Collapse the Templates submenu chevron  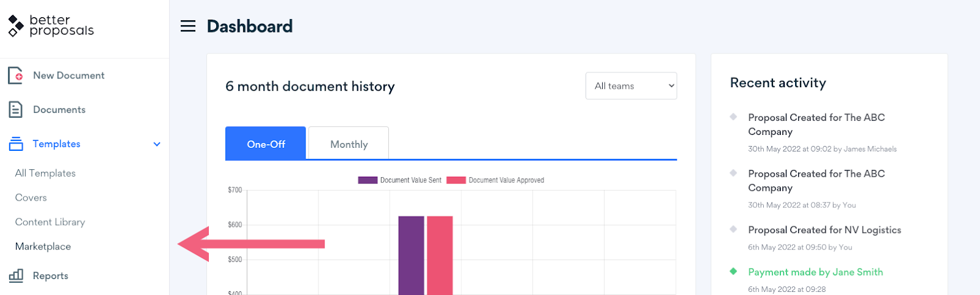(x=157, y=144)
